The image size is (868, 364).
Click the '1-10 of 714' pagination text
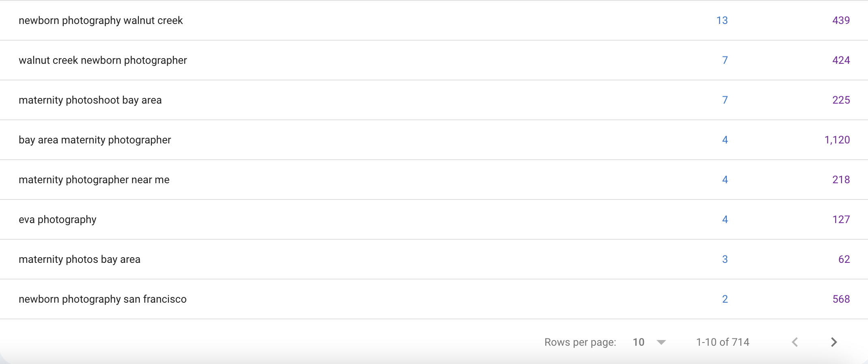723,342
